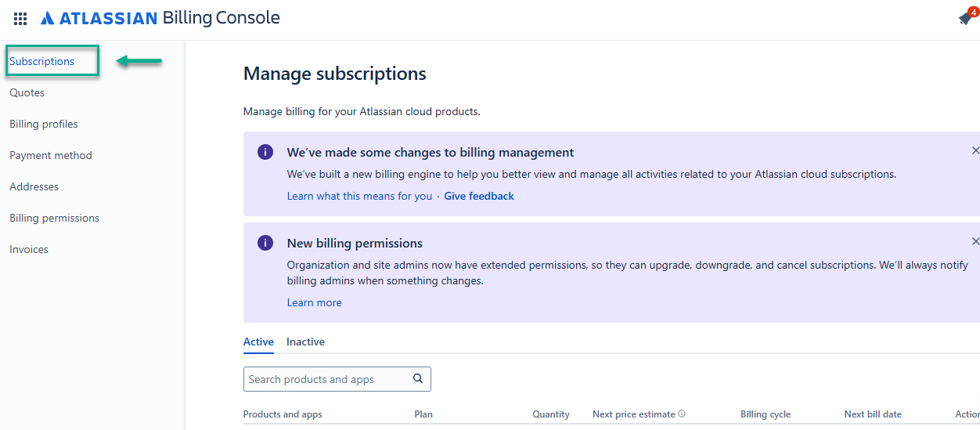Close the New billing permissions banner
The image size is (980, 430).
pyautogui.click(x=975, y=241)
